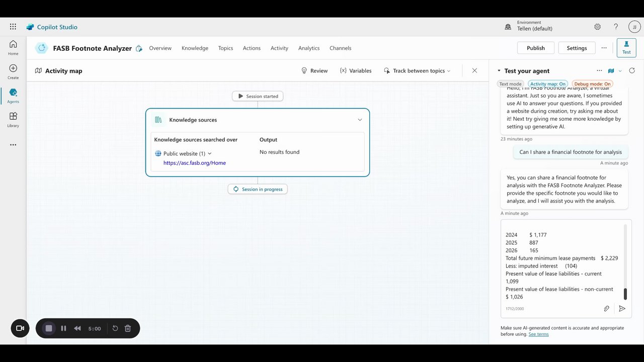Click the 'No results found' output text
The image size is (644, 362).
click(279, 152)
